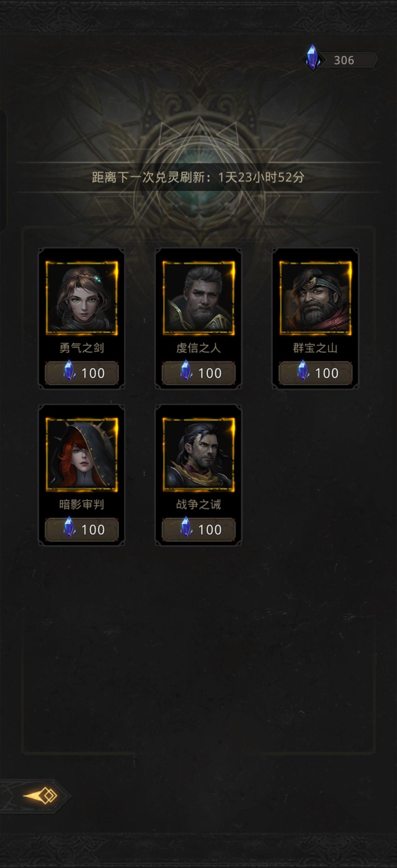Screen dimensions: 397x868
Task: Buy 虔信之人 for 100 crystals
Action: 198,373
